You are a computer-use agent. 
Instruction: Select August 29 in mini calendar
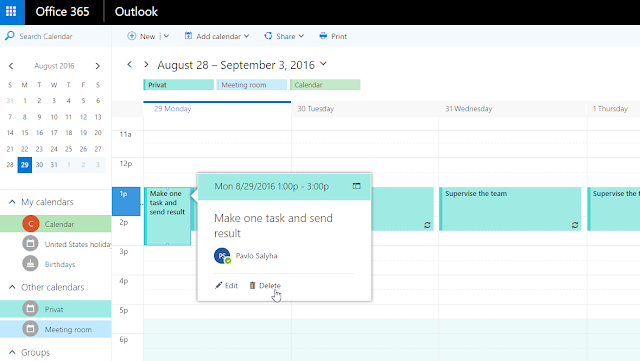(x=24, y=165)
